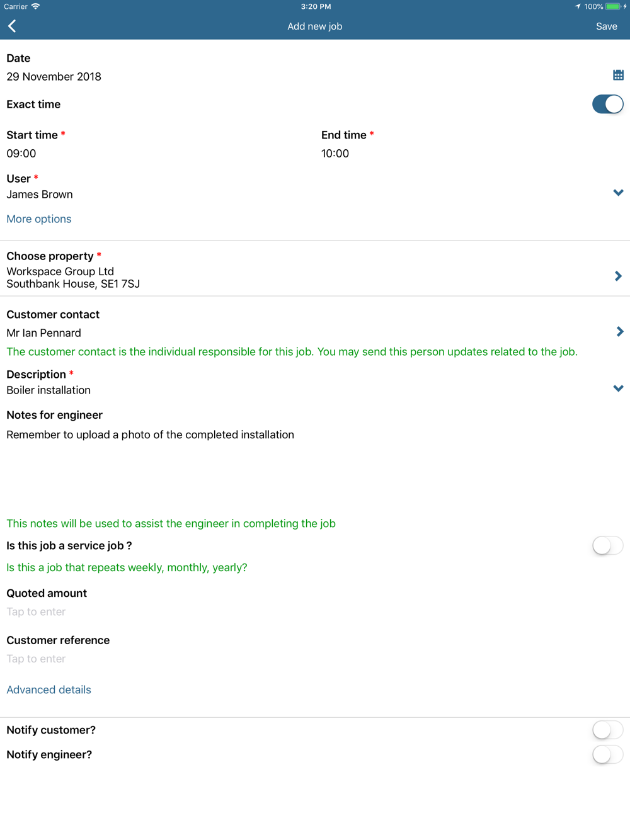Disable the Exact time switch

(x=607, y=105)
